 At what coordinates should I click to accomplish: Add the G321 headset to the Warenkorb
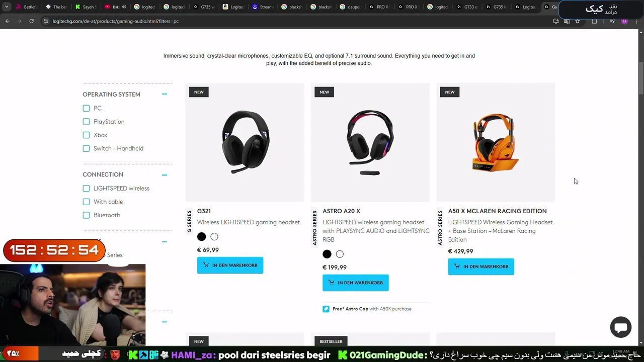click(230, 265)
